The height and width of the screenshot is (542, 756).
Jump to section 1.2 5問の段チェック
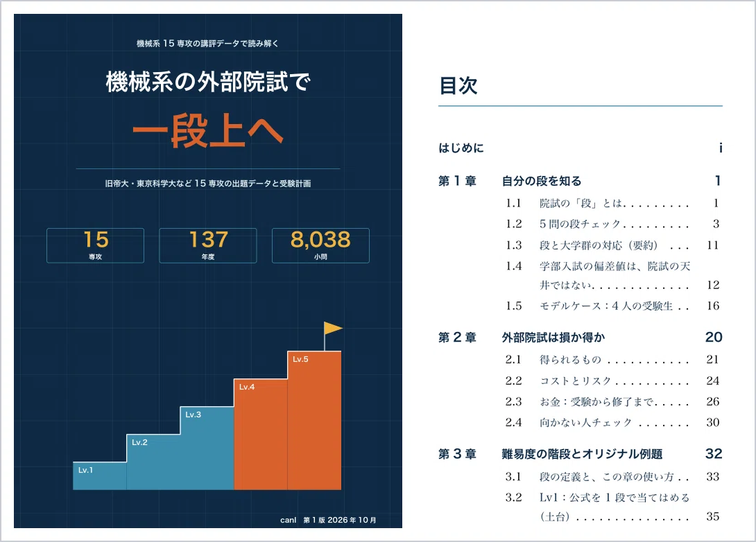coord(612,224)
